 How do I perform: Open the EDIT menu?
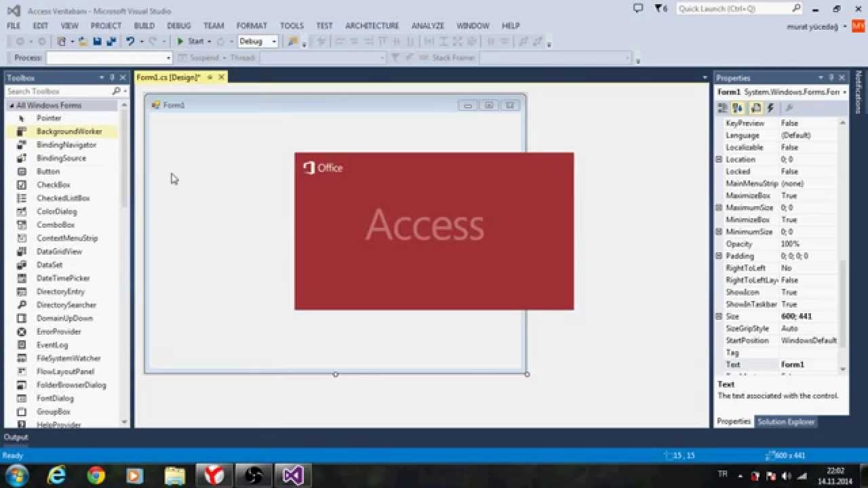(41, 26)
